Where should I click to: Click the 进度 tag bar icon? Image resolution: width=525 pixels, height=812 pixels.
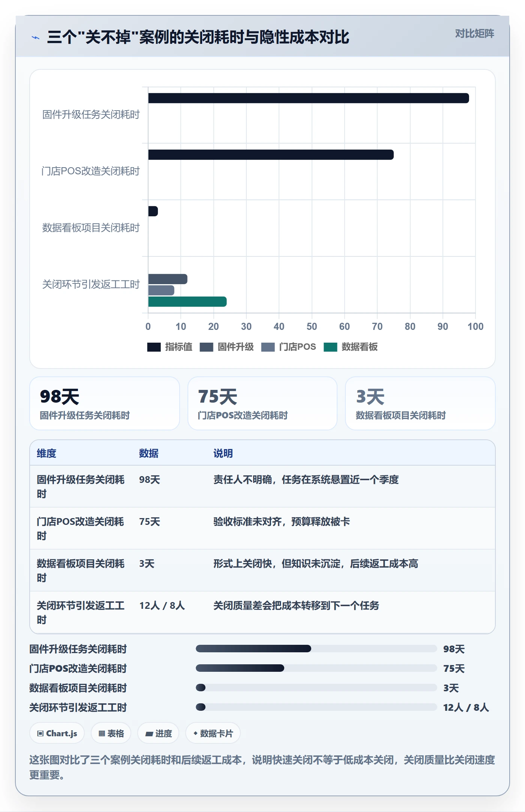(x=149, y=734)
